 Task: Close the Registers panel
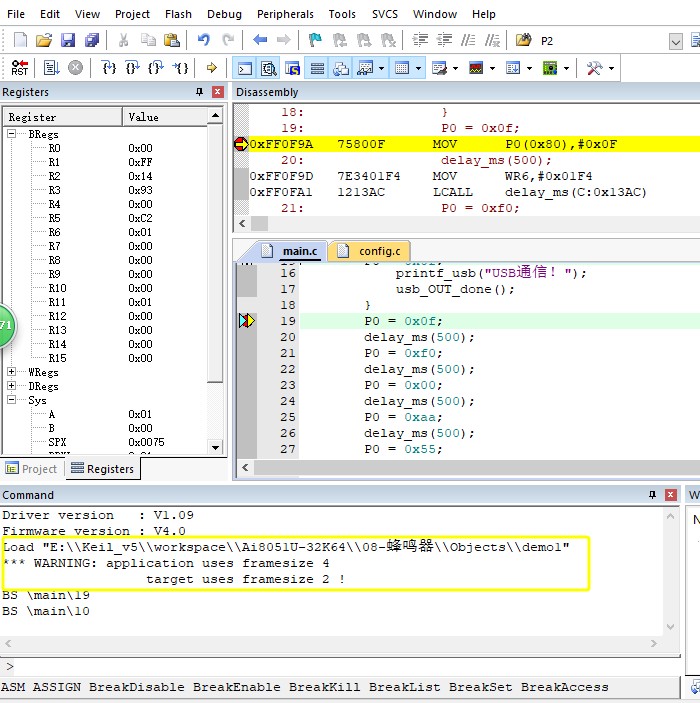tap(217, 92)
